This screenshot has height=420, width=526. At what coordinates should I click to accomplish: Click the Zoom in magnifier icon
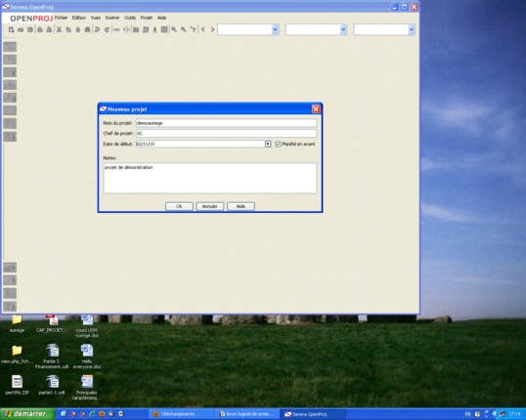[x=174, y=30]
